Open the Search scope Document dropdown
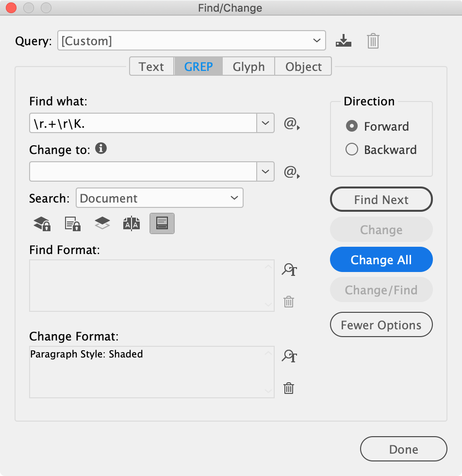 (x=159, y=198)
